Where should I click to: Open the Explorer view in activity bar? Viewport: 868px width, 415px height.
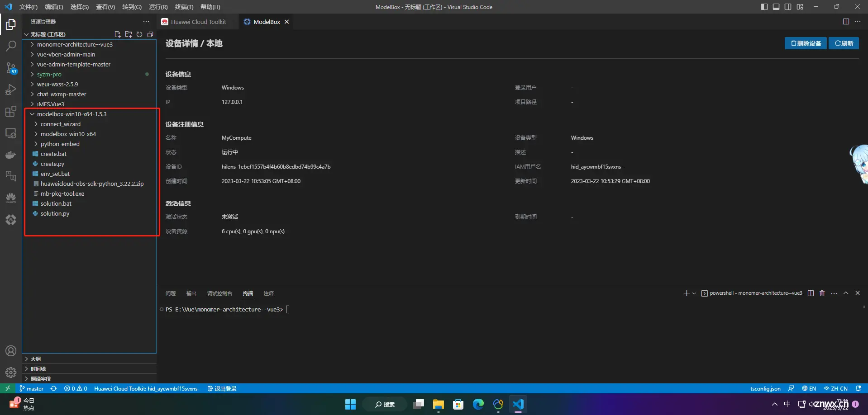(x=11, y=24)
